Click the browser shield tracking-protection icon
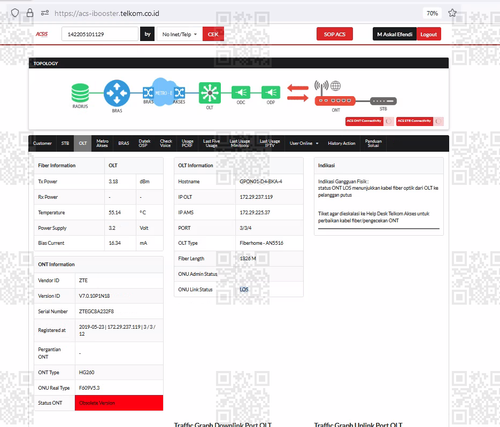This screenshot has height=427, width=500. [x=15, y=13]
